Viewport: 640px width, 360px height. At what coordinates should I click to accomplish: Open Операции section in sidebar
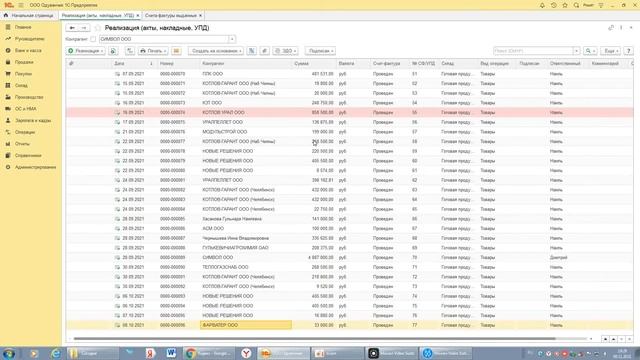25,132
